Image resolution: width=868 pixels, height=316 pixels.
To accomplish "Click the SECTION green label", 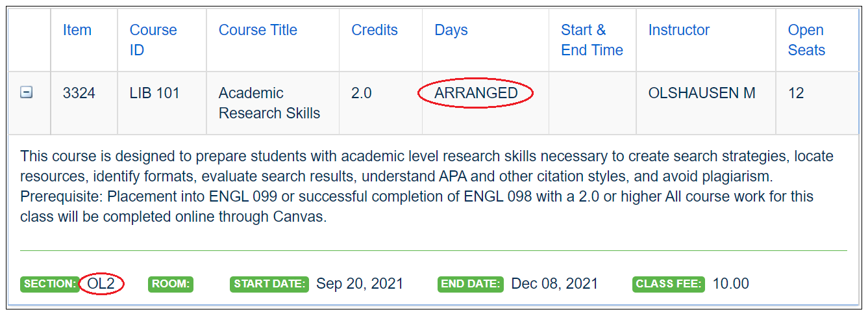I will (x=49, y=284).
